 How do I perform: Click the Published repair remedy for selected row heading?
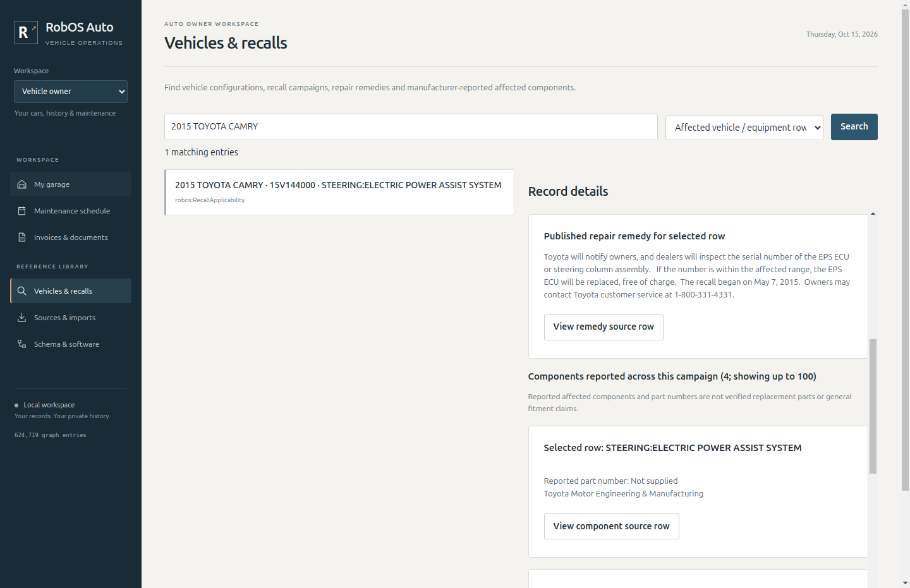pyautogui.click(x=634, y=236)
